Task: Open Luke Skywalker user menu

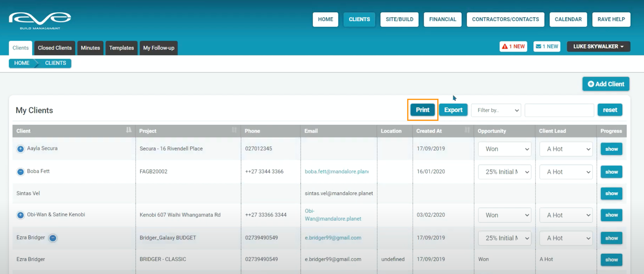Action: [x=598, y=47]
